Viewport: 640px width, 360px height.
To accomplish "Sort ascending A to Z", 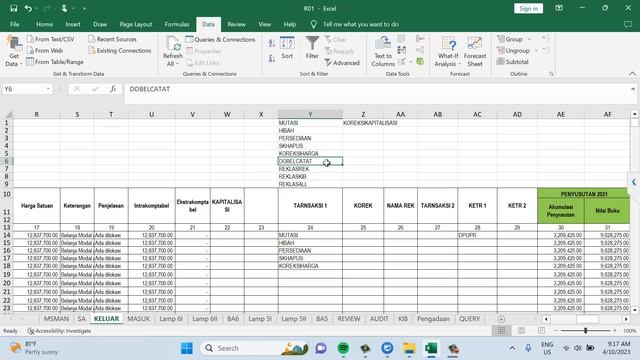I will 272,43.
